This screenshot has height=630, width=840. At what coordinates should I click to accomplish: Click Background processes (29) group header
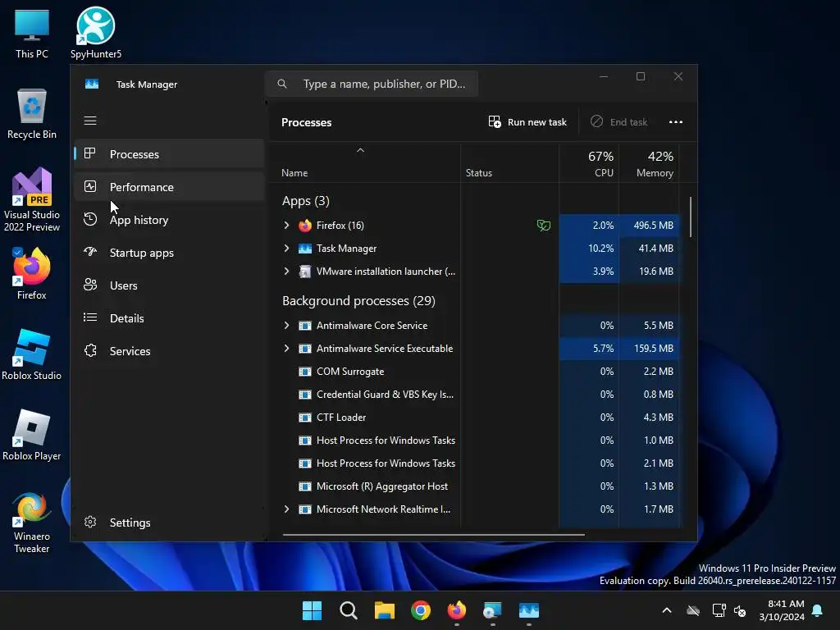[x=359, y=301]
